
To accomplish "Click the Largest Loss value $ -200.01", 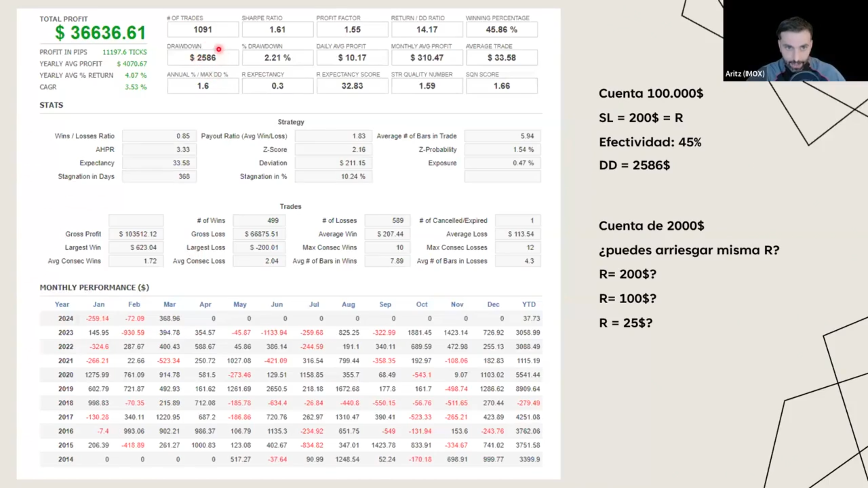I will coord(259,248).
